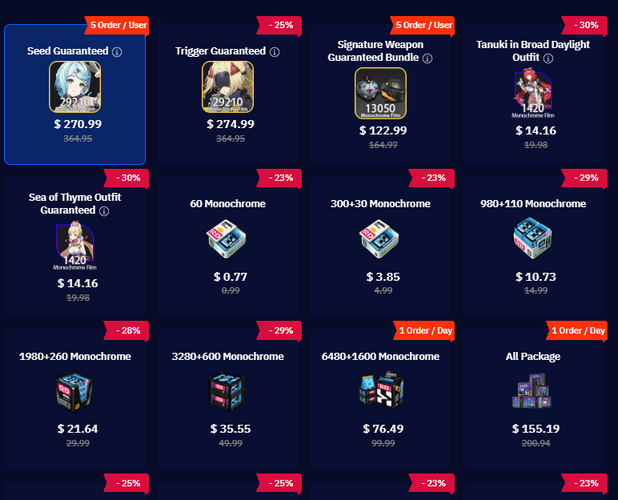Click the $14.16 Tanuki outfit price
This screenshot has height=500, width=618.
[x=536, y=130]
